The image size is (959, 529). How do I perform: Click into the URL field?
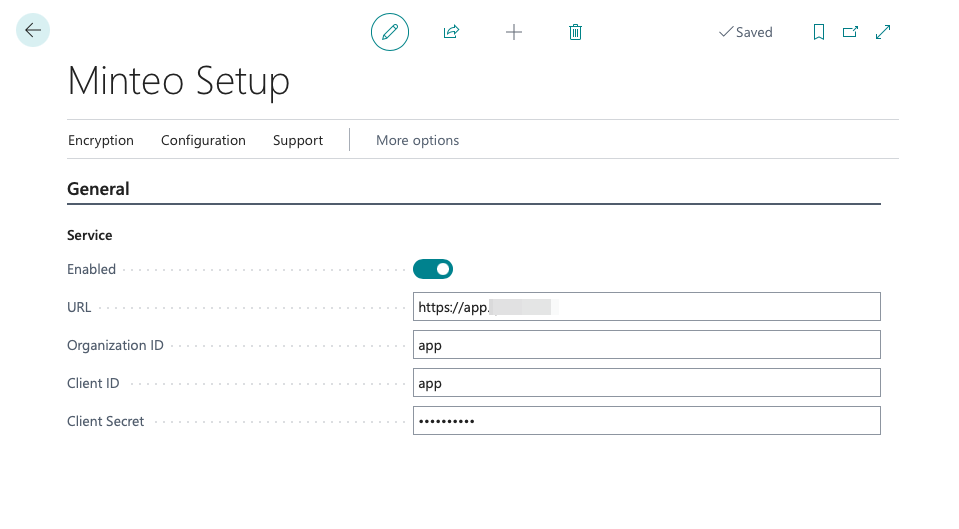pyautogui.click(x=646, y=307)
